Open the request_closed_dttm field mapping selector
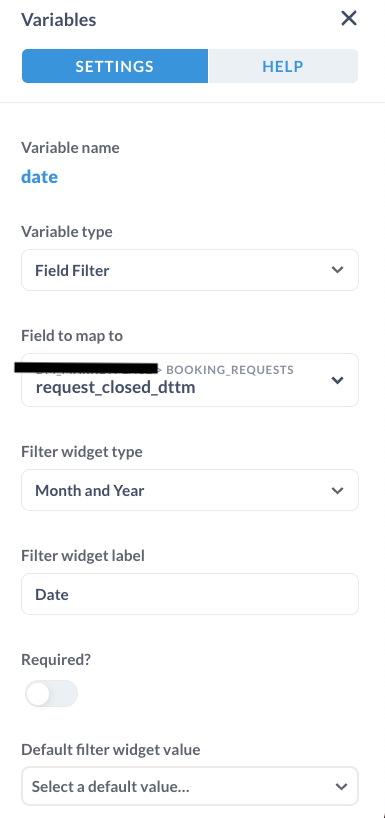 click(x=190, y=380)
